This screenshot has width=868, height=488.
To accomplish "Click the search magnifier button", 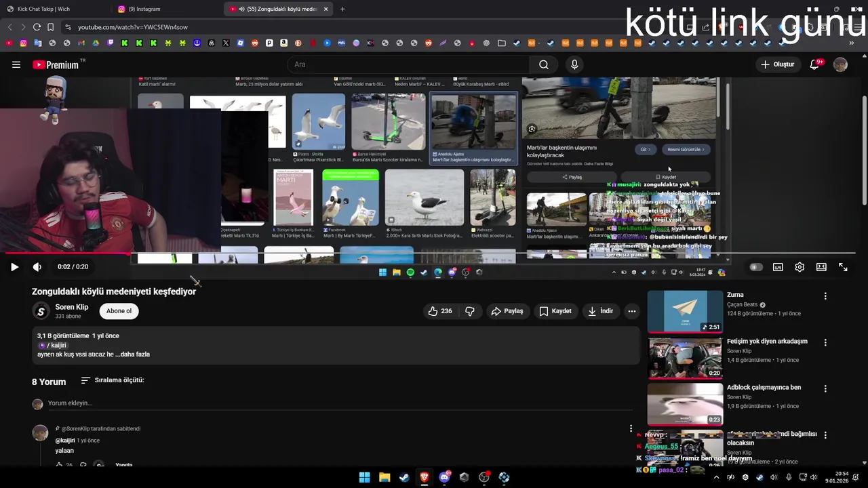I will (x=544, y=64).
